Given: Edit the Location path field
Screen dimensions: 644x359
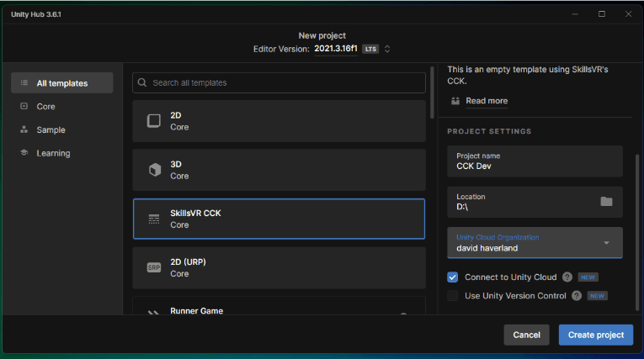Looking at the screenshot, I should click(535, 202).
